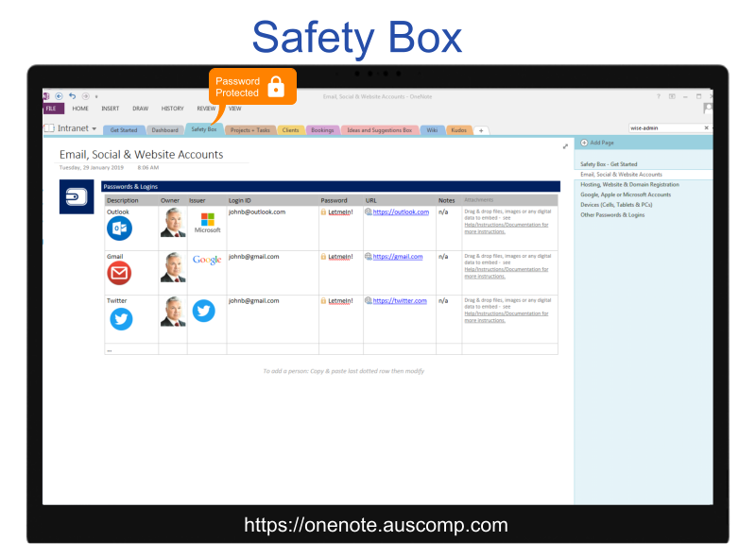Image resolution: width=756 pixels, height=558 pixels.
Task: Click the globe icon beside outlook.com URL
Action: [369, 211]
